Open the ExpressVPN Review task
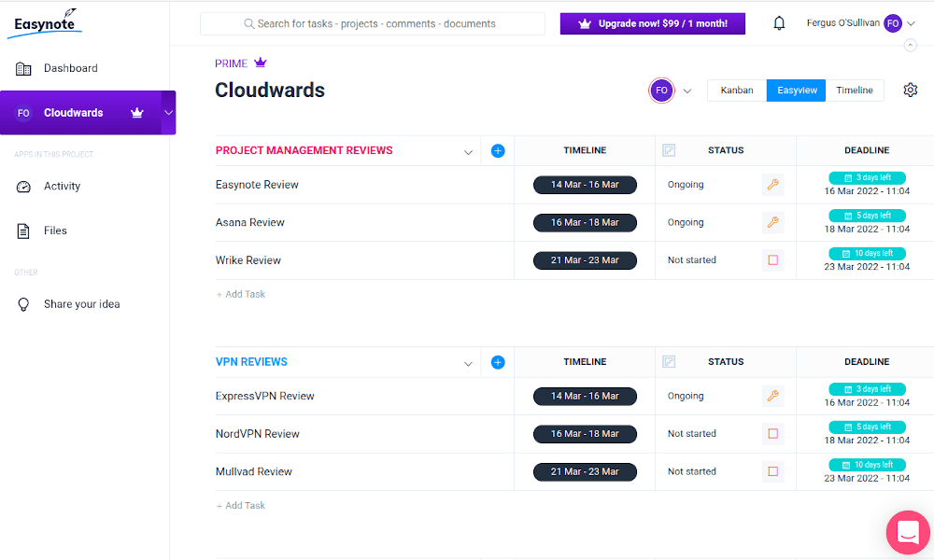 pos(264,396)
